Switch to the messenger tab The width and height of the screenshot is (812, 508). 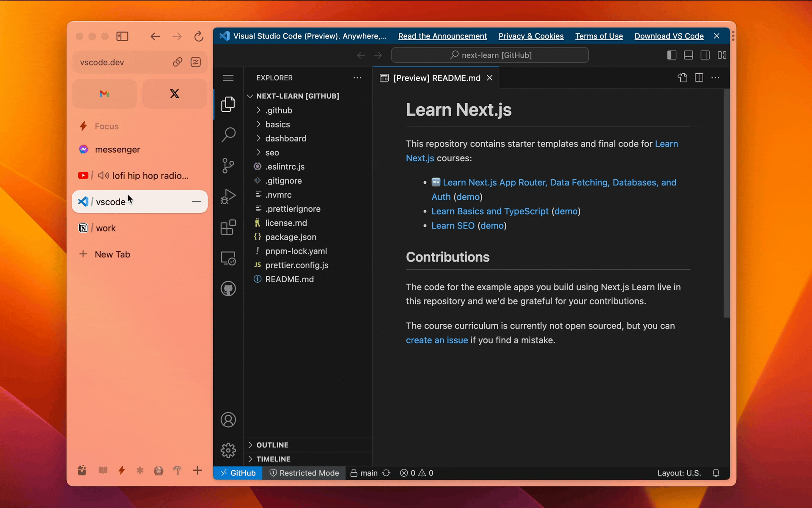coord(140,149)
